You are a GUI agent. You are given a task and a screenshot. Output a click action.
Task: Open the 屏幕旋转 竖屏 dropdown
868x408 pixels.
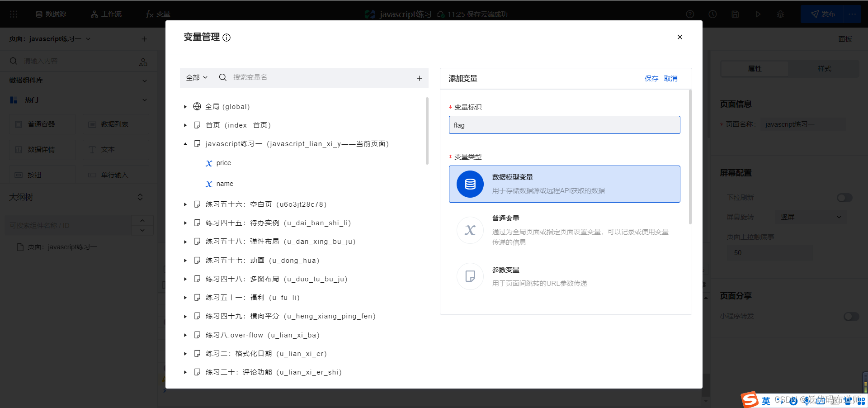[x=811, y=217]
